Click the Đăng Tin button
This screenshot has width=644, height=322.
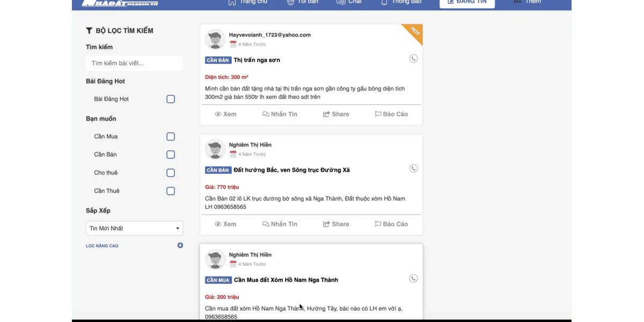coord(467,3)
